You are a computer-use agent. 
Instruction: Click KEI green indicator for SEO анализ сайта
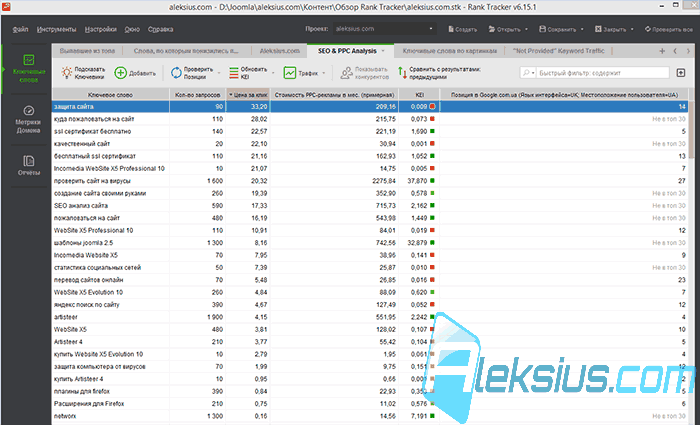coord(432,206)
